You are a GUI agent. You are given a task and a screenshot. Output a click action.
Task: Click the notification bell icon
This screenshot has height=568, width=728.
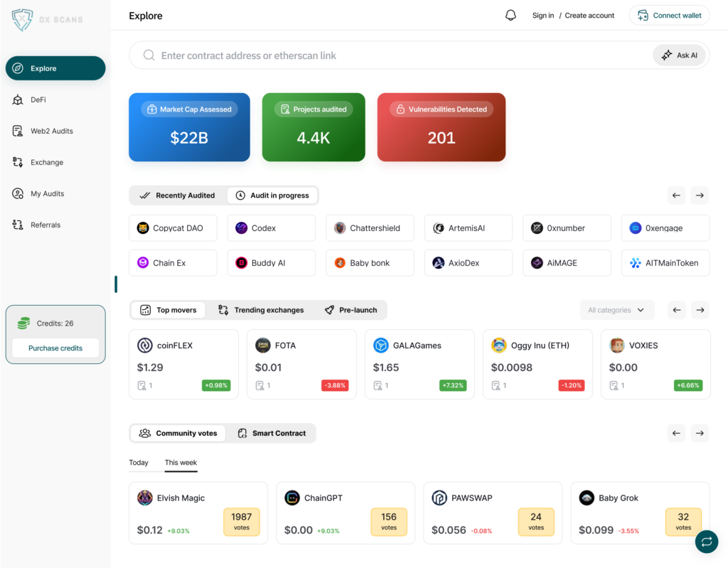tap(510, 16)
